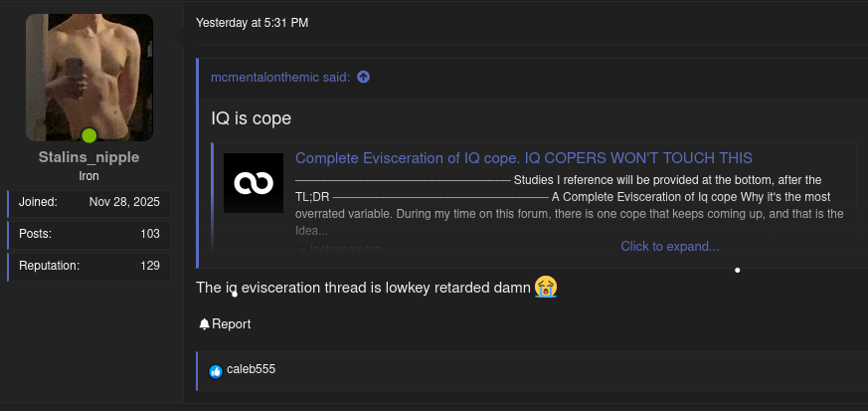Click the Iron user rank title
The image size is (868, 411).
pos(88,176)
